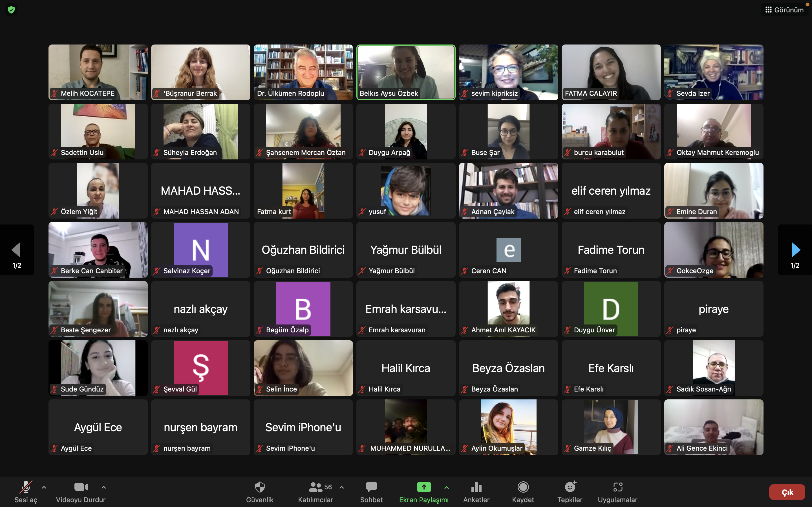The width and height of the screenshot is (812, 507).
Task: Open share options arrow beside Ekran Paylaşımı
Action: (x=447, y=487)
